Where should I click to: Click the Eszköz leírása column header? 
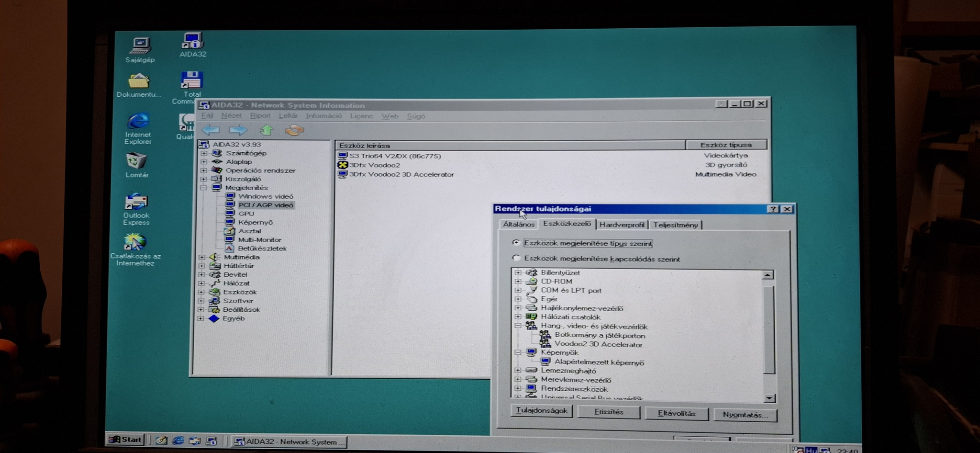511,145
